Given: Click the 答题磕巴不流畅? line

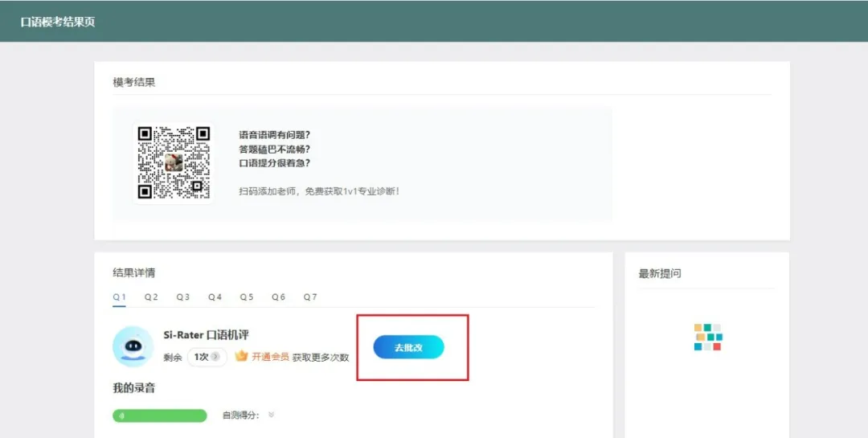Looking at the screenshot, I should pyautogui.click(x=275, y=149).
